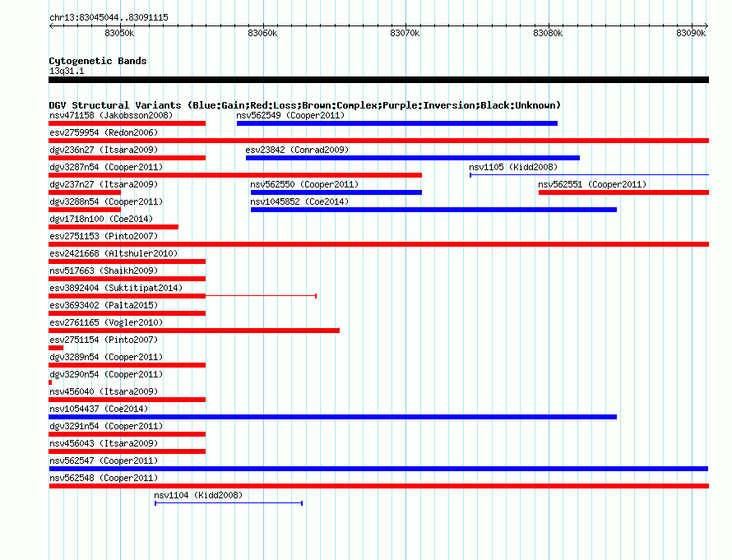Select the dgv3287n54 long red loss bar
732x560 pixels.
(x=235, y=175)
